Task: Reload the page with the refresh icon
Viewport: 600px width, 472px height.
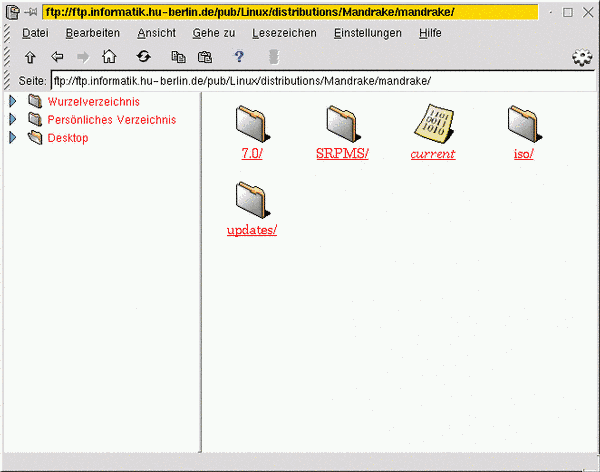Action: pos(144,58)
